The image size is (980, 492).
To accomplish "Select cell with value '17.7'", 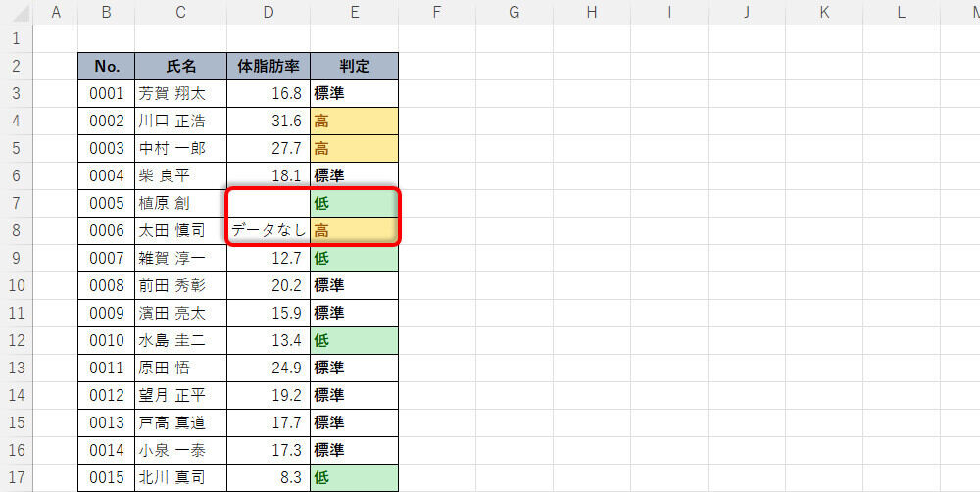I will (x=269, y=422).
